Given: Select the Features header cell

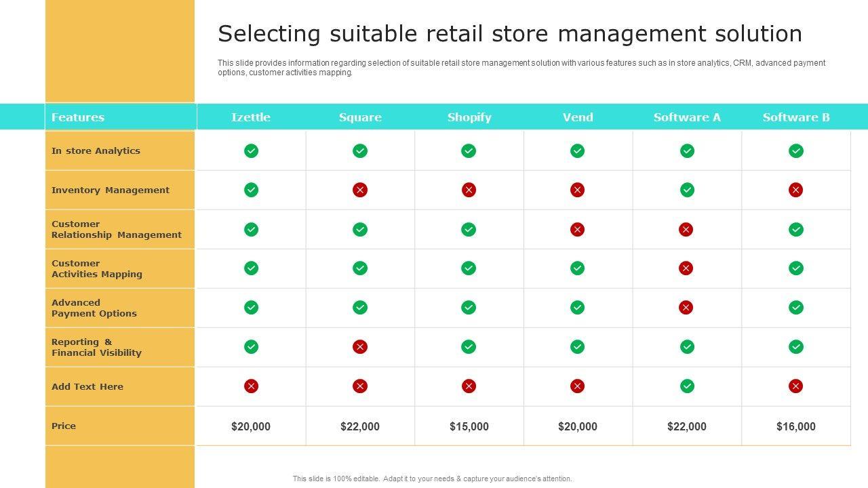Looking at the screenshot, I should tap(78, 117).
